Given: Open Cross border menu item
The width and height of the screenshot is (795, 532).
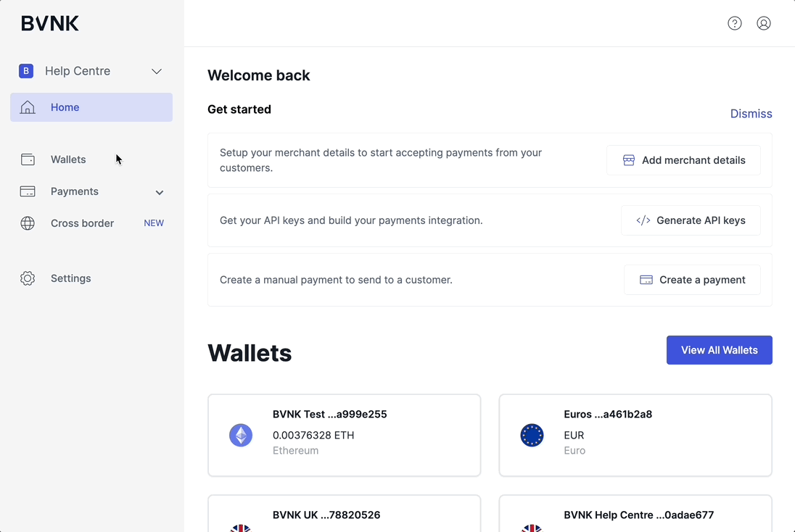Looking at the screenshot, I should pyautogui.click(x=91, y=223).
